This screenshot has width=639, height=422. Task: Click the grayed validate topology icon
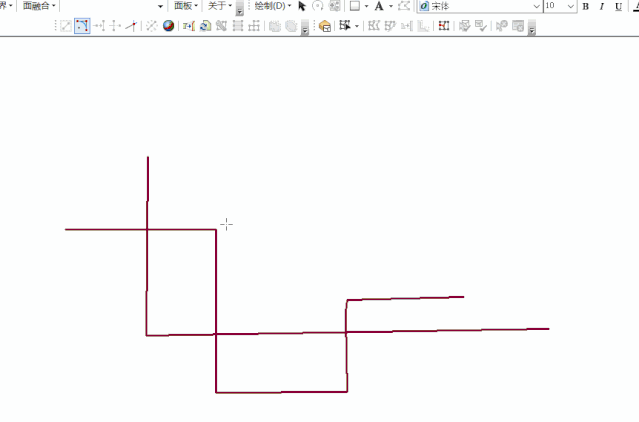[x=465, y=26]
